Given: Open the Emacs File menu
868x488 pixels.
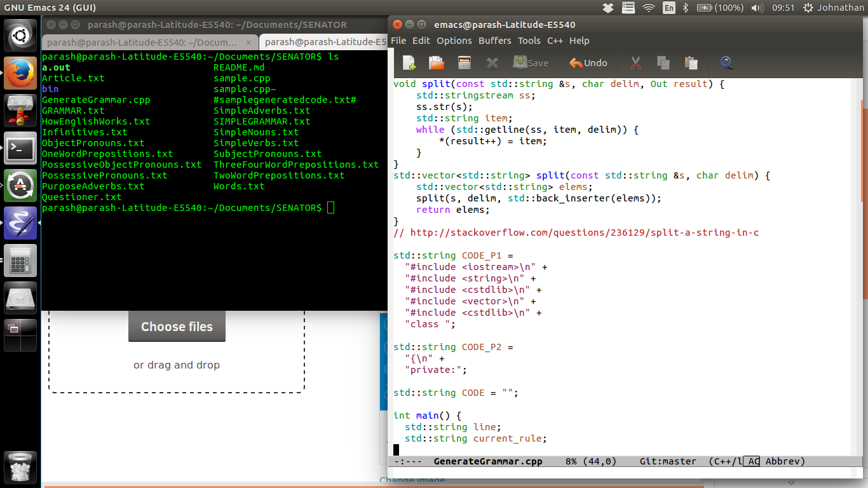Looking at the screenshot, I should [x=398, y=41].
